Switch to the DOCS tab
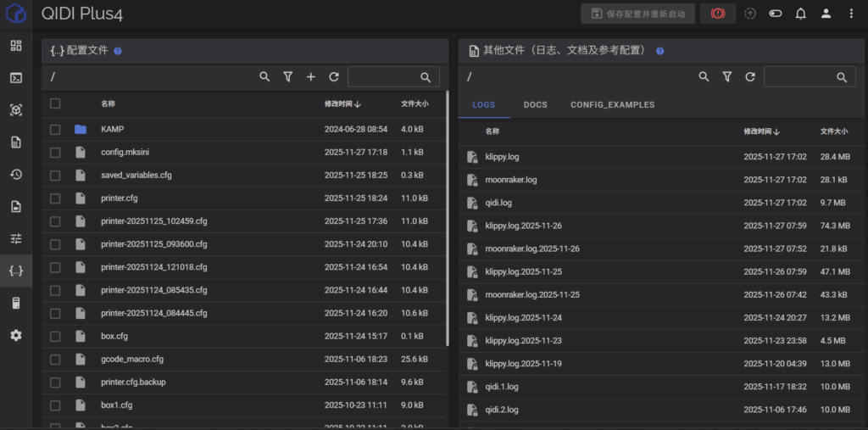Viewport: 868px width, 430px height. 536,105
